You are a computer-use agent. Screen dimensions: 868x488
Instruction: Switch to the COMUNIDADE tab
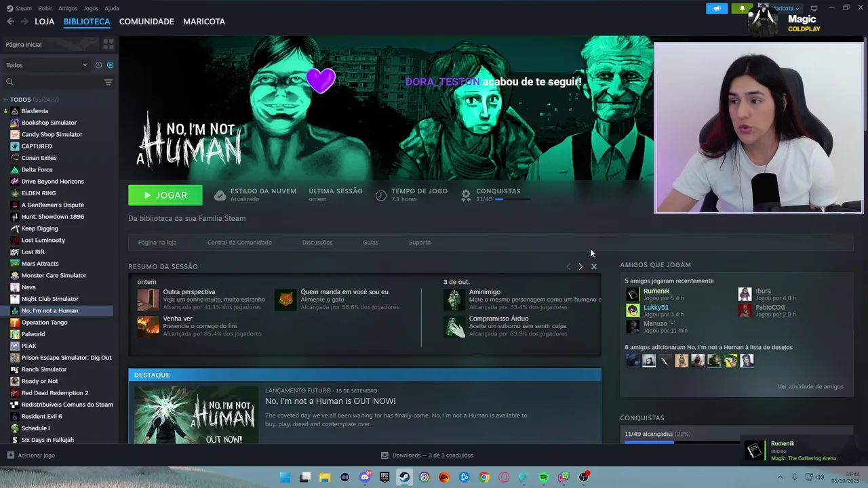click(146, 22)
